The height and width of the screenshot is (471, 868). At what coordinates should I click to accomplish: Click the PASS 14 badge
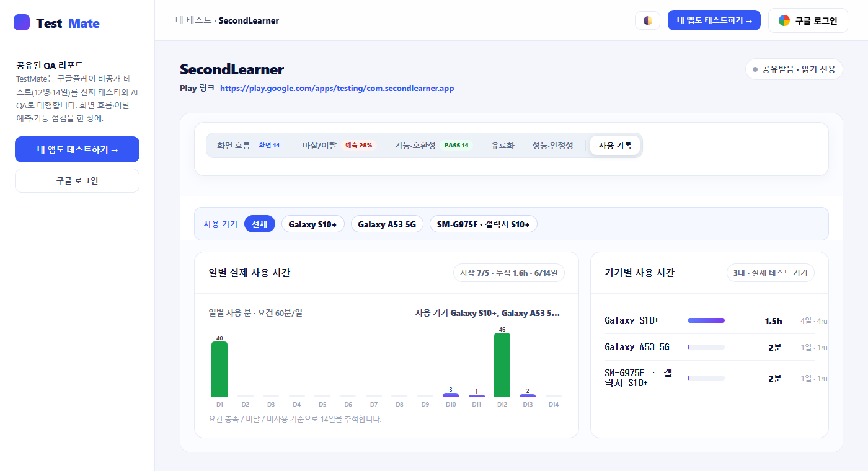456,146
